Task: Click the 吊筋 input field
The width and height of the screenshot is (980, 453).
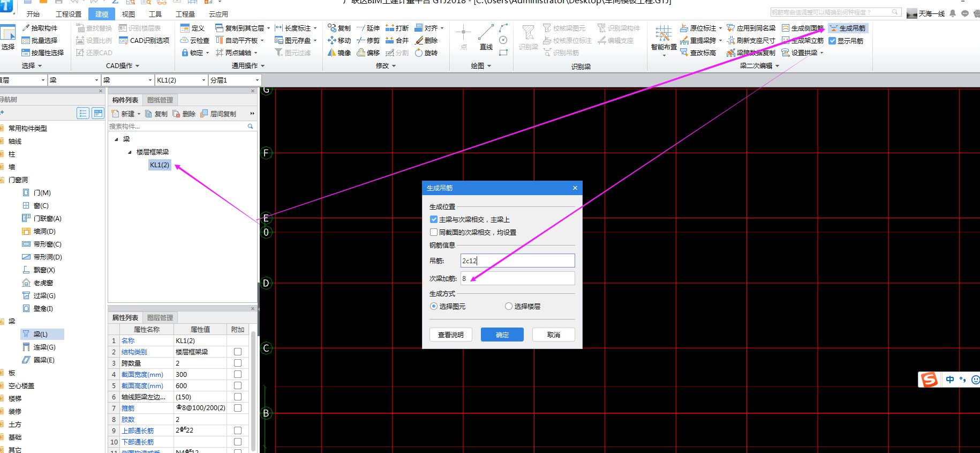Action: click(518, 261)
